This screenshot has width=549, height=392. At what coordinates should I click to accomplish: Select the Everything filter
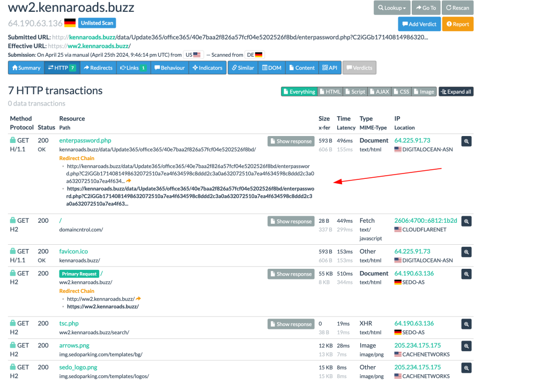pyautogui.click(x=299, y=92)
